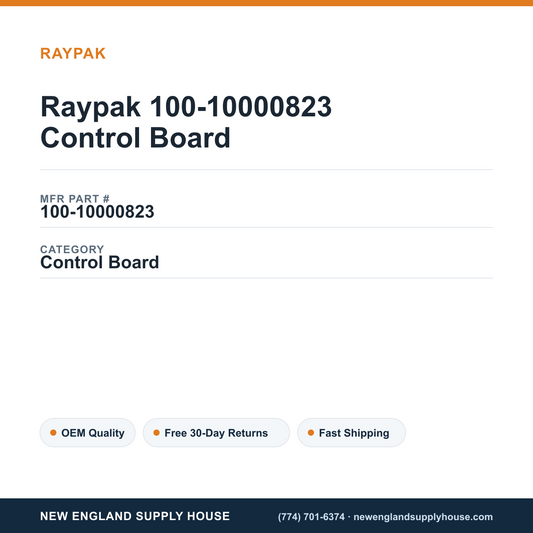
Task: Click phone number (774) 701-6374
Action: click(311, 517)
